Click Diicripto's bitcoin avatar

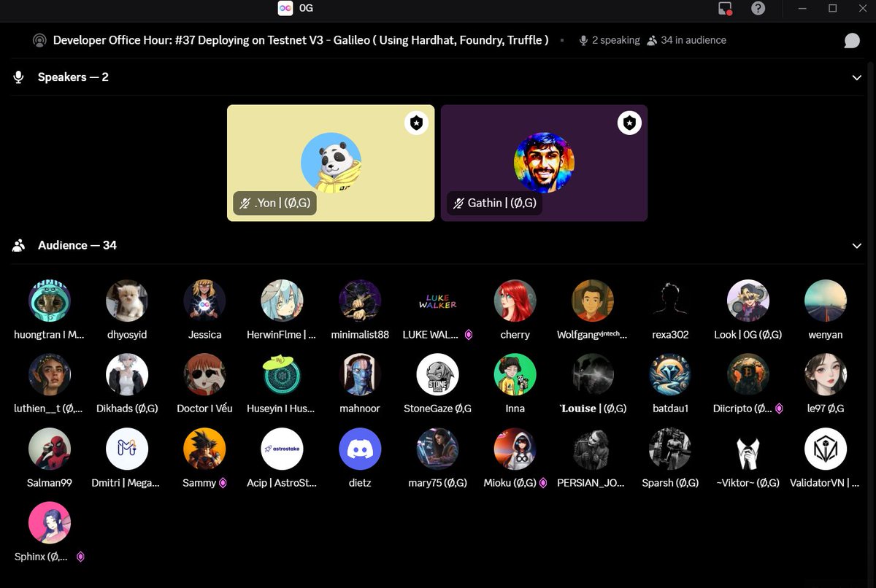(748, 374)
